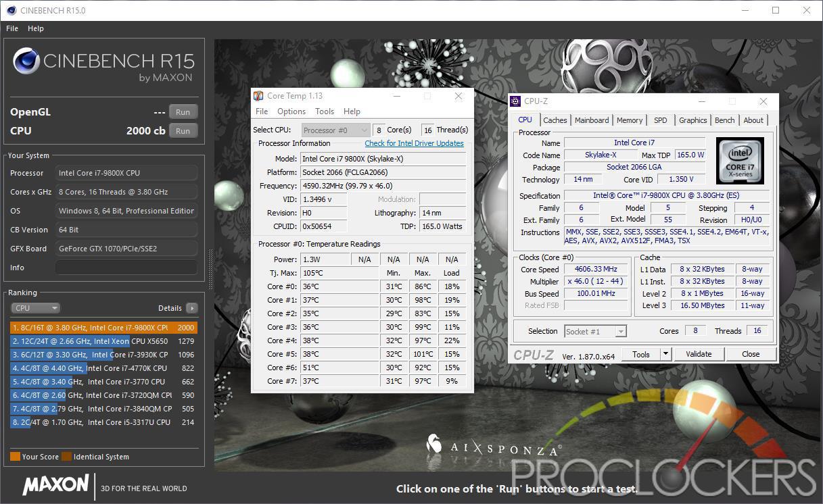
Task: Select ranking entry Core i5-3317U CPU
Action: (x=103, y=422)
